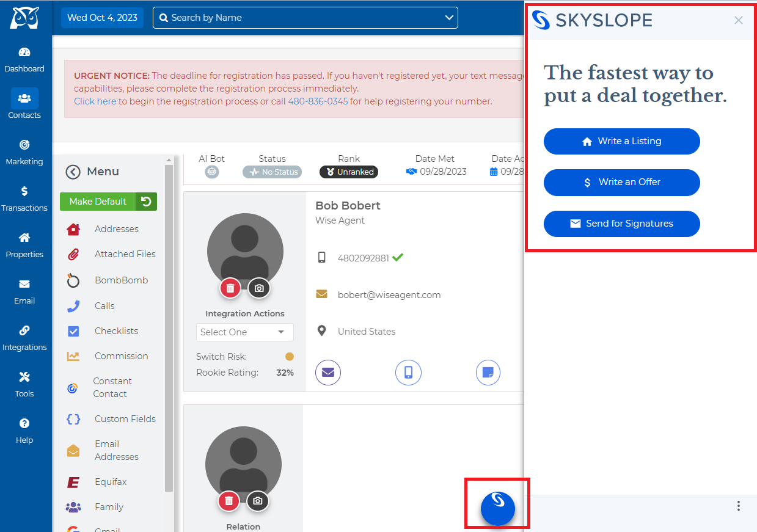Open Constant Contact in the contact menu
Screen dimensions: 757x532
coord(112,387)
